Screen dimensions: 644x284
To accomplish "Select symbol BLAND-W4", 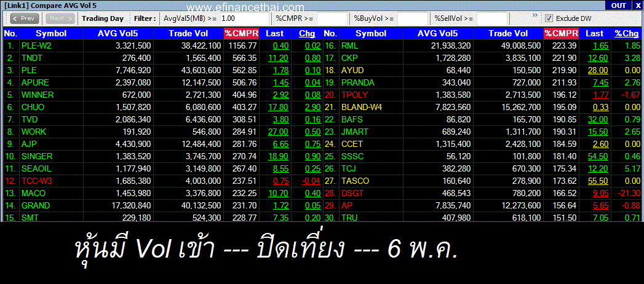I will [x=362, y=107].
